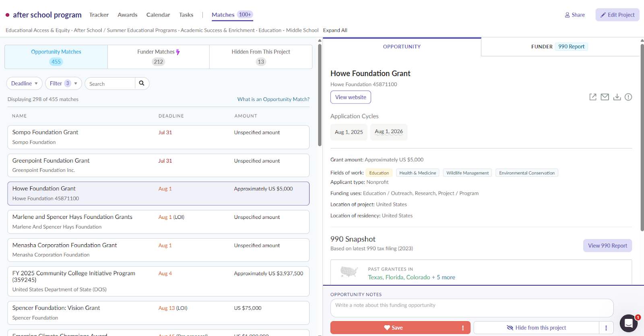644x336 pixels.
Task: Open the Deadline sort dropdown
Action: 25,83
